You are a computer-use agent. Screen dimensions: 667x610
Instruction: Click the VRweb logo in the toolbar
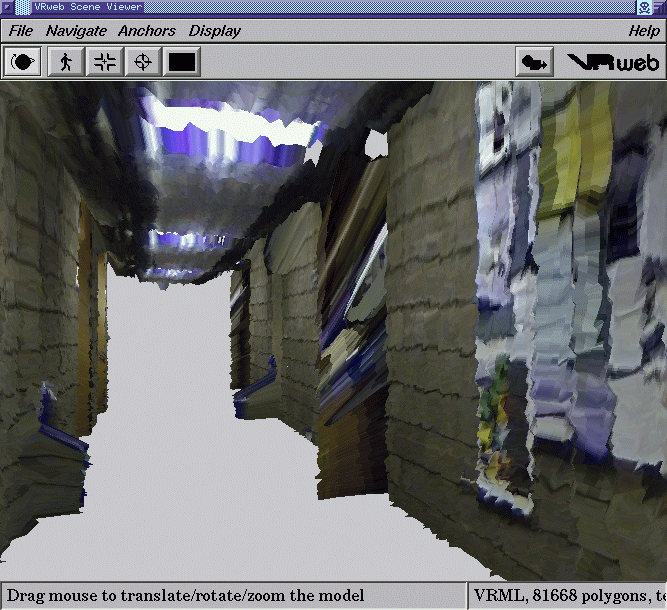tap(613, 62)
